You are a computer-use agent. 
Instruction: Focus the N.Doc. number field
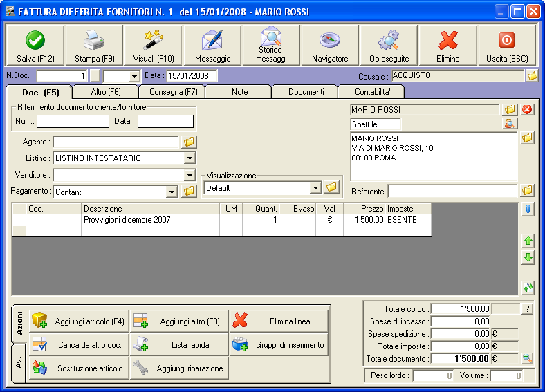[x=62, y=76]
